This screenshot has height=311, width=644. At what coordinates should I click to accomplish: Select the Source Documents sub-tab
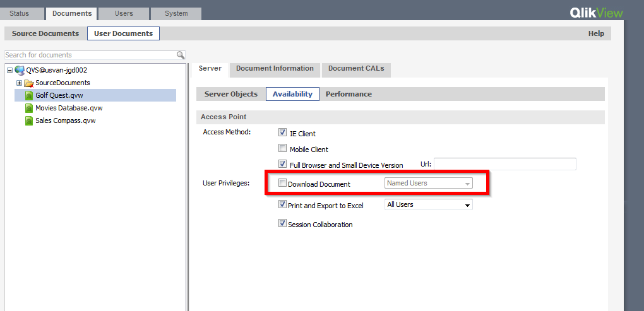45,33
